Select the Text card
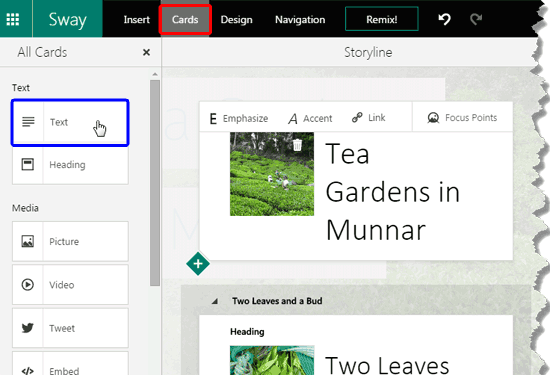Viewport: 550px width, 375px height. coord(70,122)
